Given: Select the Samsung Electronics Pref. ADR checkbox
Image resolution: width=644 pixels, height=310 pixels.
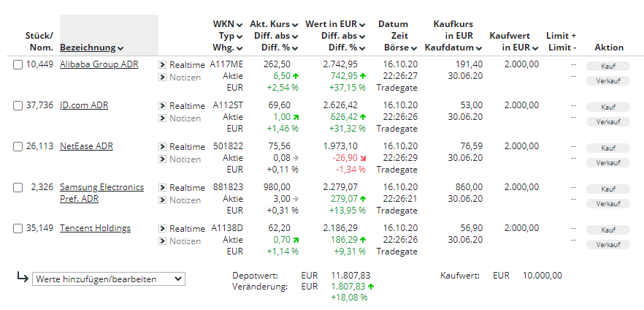Looking at the screenshot, I should [x=18, y=188].
